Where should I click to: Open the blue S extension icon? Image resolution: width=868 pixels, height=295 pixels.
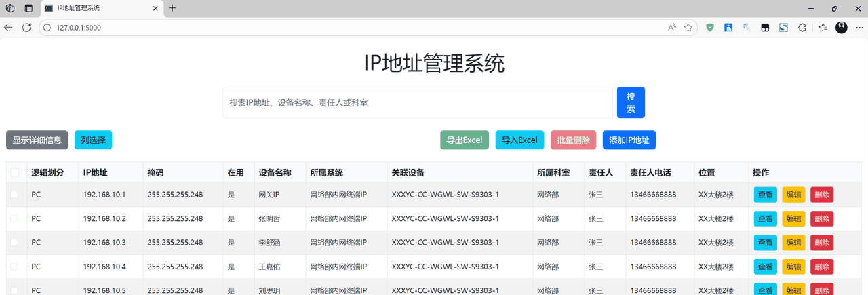[x=783, y=28]
